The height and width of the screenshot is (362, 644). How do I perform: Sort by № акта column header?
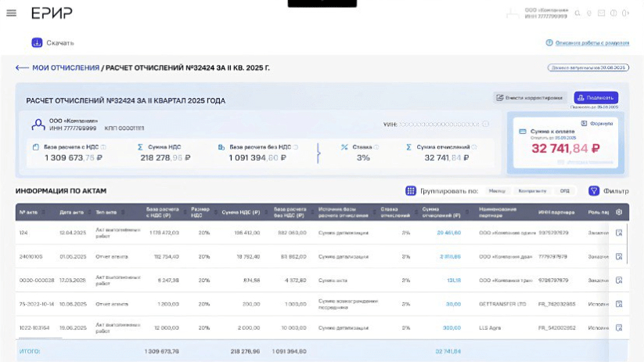(28, 212)
